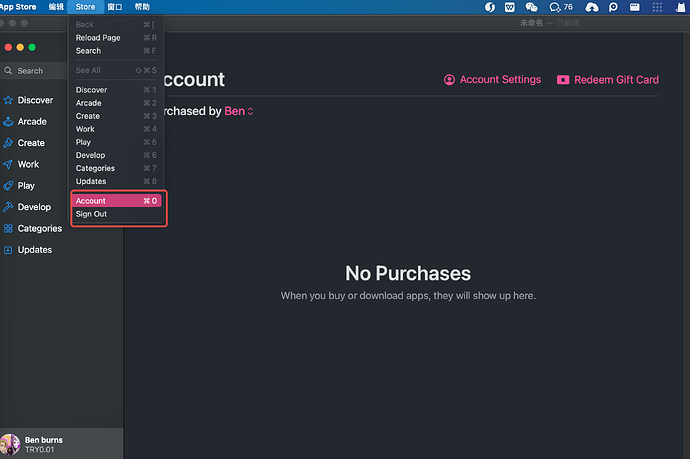Click the Create paintbrush icon in sidebar
Image resolution: width=690 pixels, height=459 pixels.
8,143
